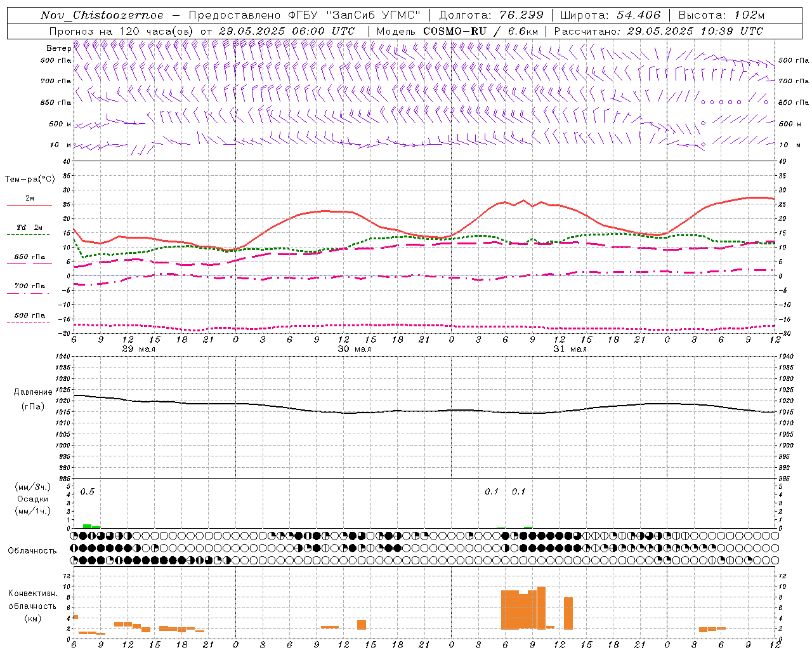
Task: Click the date label 29 мая
Action: (138, 349)
